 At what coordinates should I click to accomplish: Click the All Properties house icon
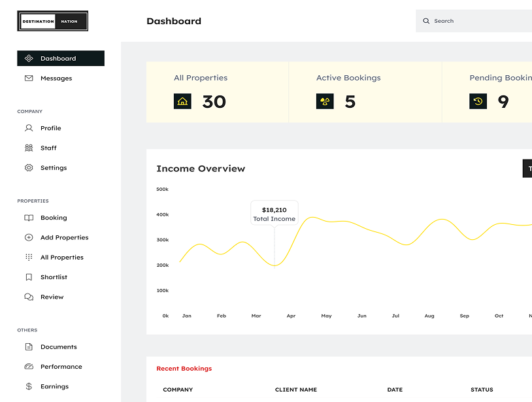pyautogui.click(x=182, y=101)
